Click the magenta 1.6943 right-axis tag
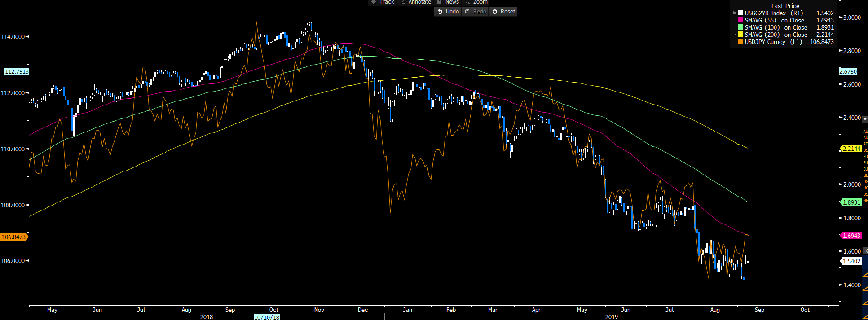 point(851,236)
